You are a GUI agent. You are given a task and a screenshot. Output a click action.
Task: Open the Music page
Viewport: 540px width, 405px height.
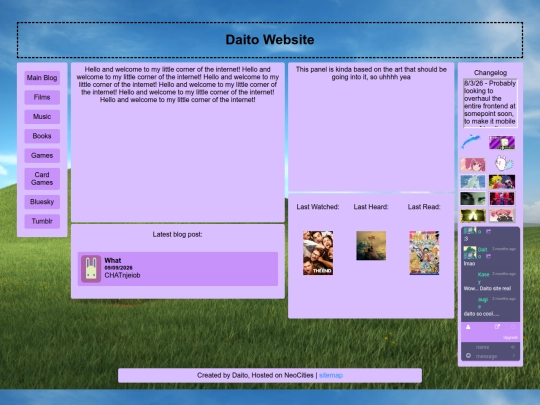[x=42, y=117]
